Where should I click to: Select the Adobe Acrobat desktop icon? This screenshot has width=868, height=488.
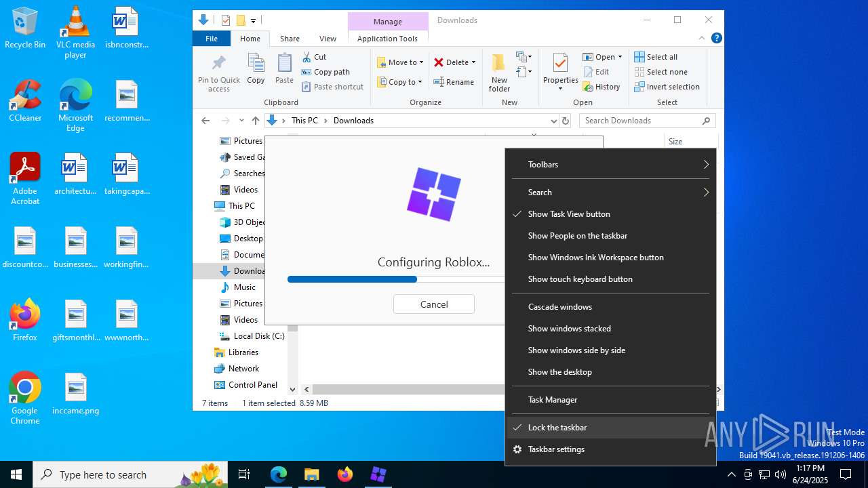25,179
